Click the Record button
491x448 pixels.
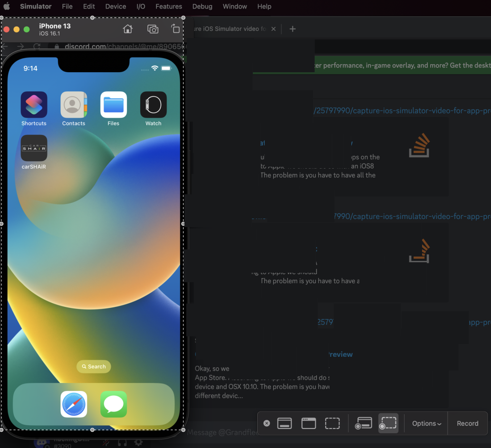tap(467, 423)
